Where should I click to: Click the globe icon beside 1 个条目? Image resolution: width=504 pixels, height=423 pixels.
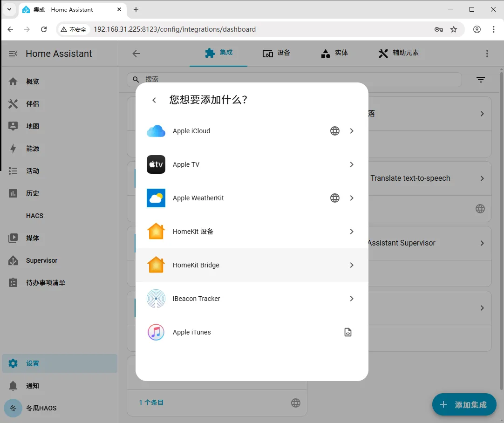(x=296, y=403)
